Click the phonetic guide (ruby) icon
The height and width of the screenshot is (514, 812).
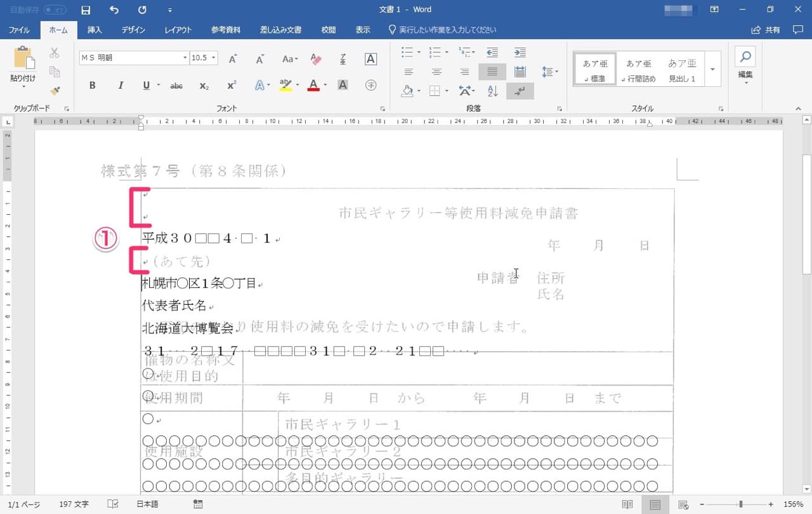coord(343,58)
